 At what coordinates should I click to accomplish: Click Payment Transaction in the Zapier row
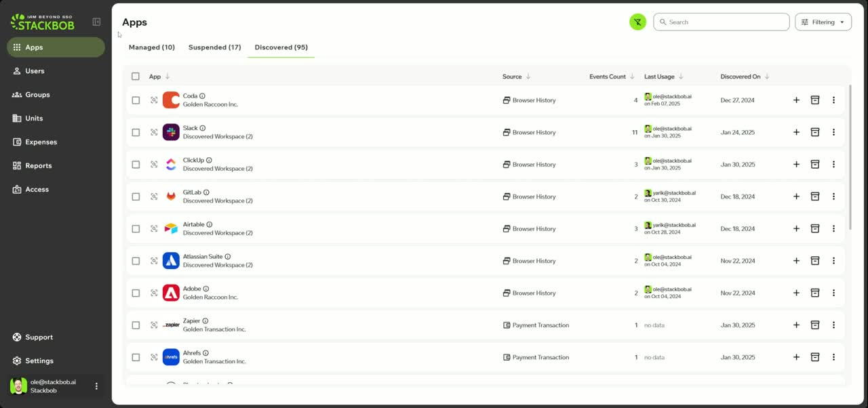540,325
